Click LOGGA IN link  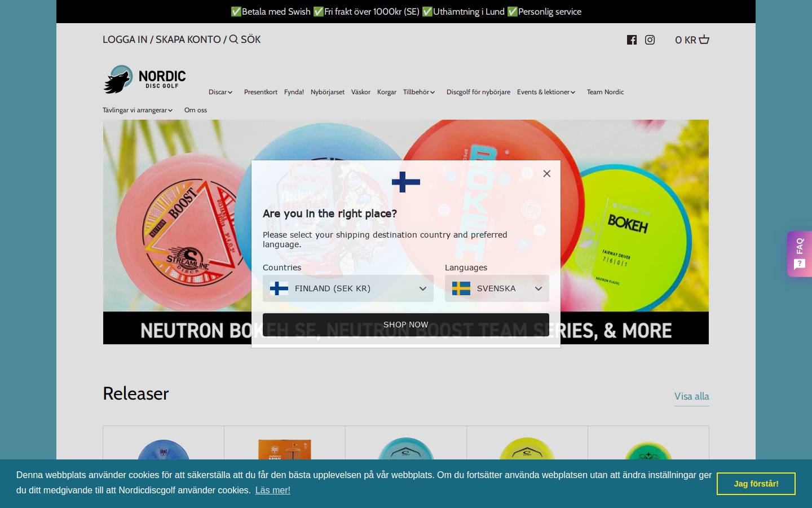pos(125,40)
